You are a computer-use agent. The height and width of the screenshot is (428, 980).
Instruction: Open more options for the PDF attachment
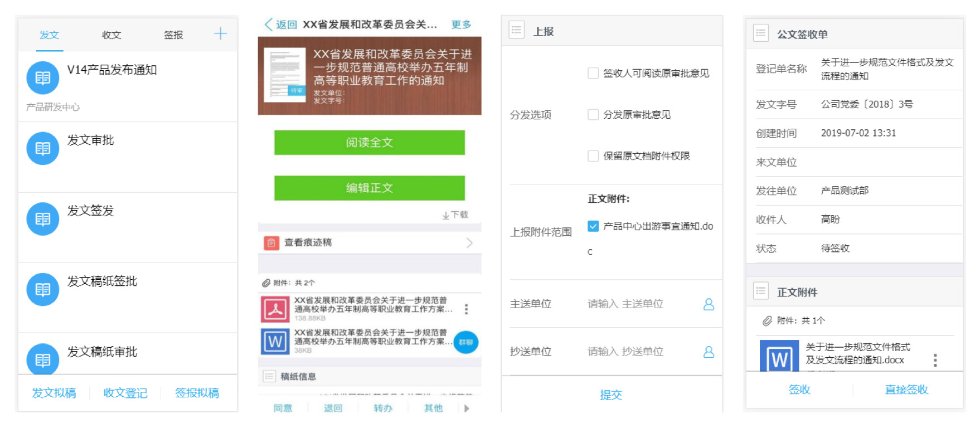point(466,309)
